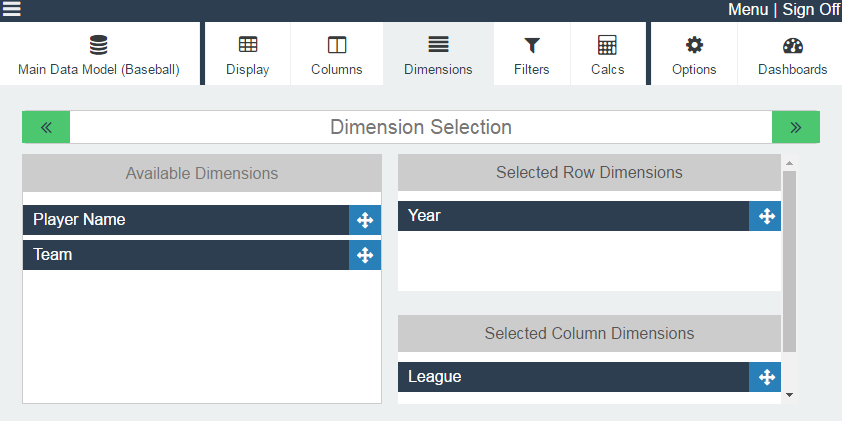Click move handle for Year dimension

point(765,216)
